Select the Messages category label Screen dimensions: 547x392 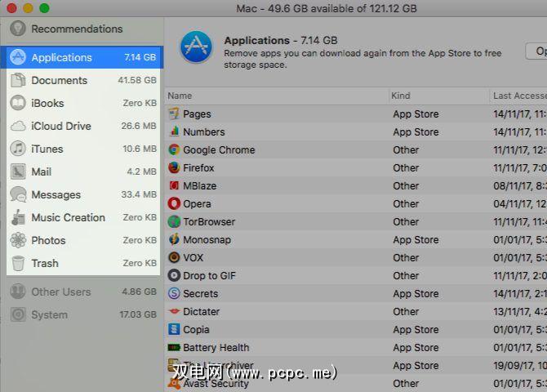coord(56,195)
